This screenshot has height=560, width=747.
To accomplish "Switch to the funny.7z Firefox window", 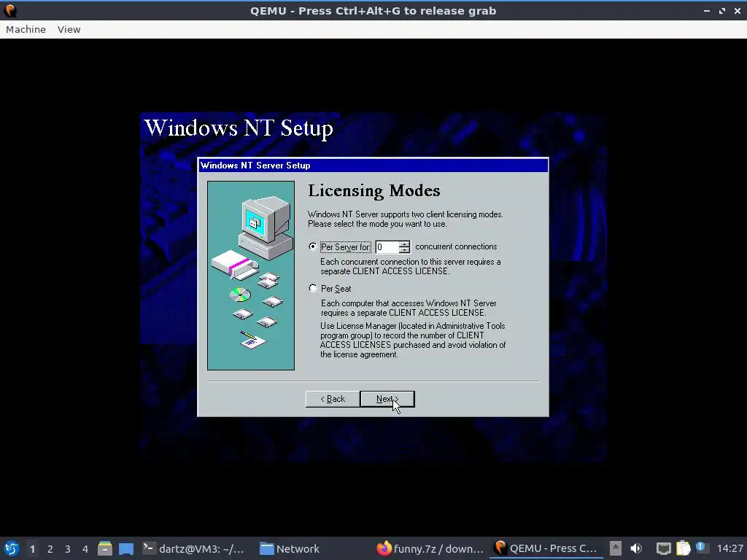I will 430,548.
